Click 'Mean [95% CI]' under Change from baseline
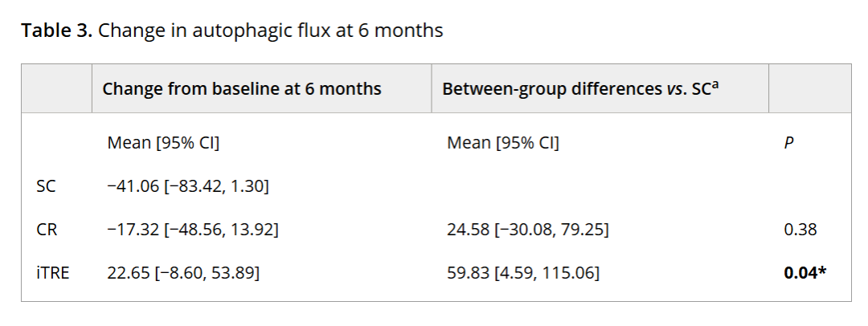 pos(164,144)
